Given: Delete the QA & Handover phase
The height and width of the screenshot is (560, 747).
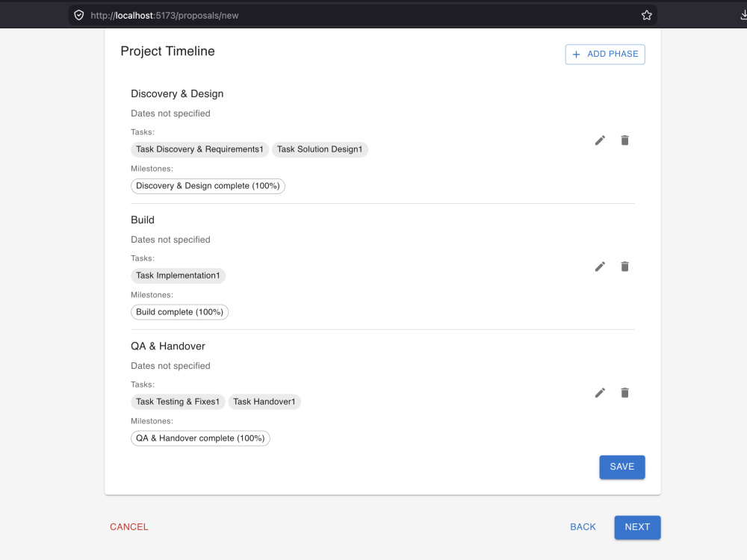Looking at the screenshot, I should (624, 393).
